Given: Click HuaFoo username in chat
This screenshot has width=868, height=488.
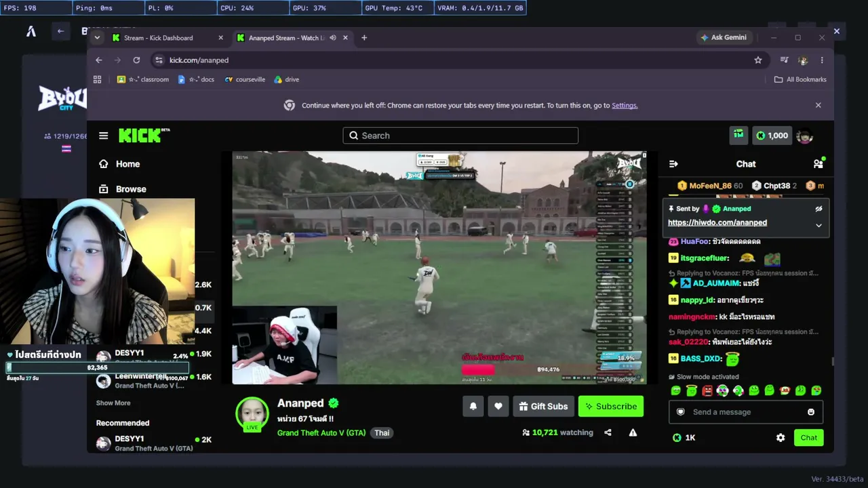Looking at the screenshot, I should pos(694,242).
